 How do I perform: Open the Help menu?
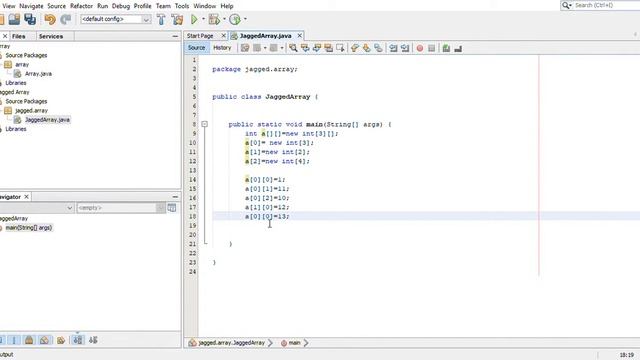[x=227, y=6]
